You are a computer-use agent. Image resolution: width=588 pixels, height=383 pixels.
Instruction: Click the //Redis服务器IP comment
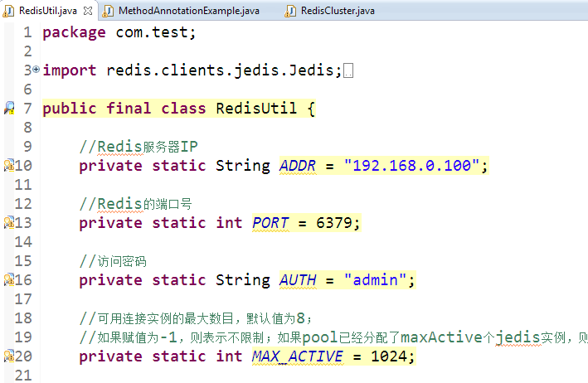pos(138,147)
